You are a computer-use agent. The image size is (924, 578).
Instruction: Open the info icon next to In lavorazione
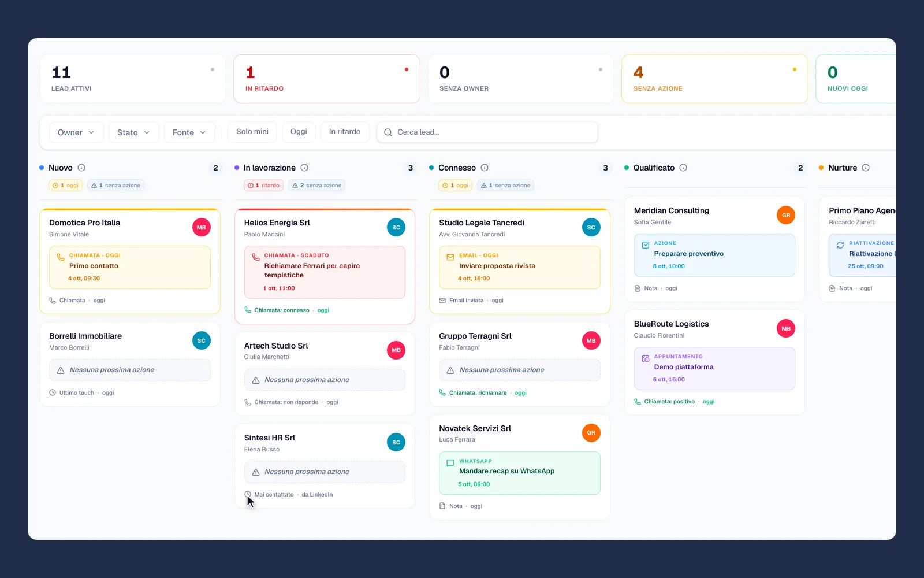click(304, 168)
